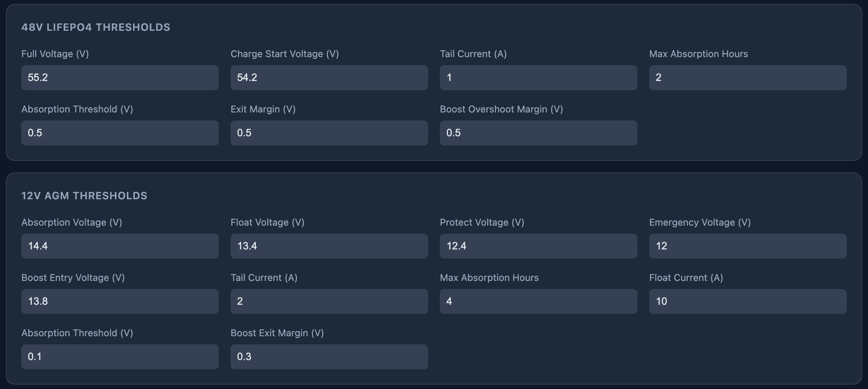Click the Boost Entry Voltage field
The height and width of the screenshot is (389, 868).
click(x=120, y=301)
